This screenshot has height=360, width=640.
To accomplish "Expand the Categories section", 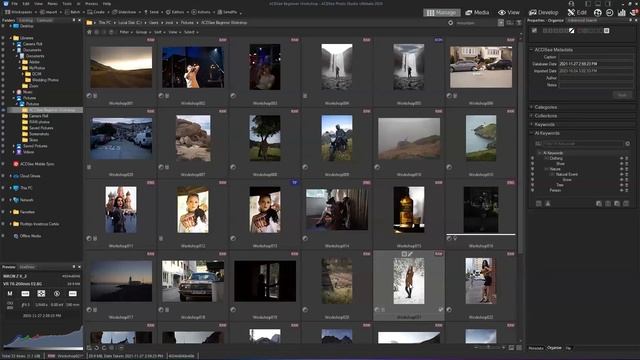I will coord(531,107).
